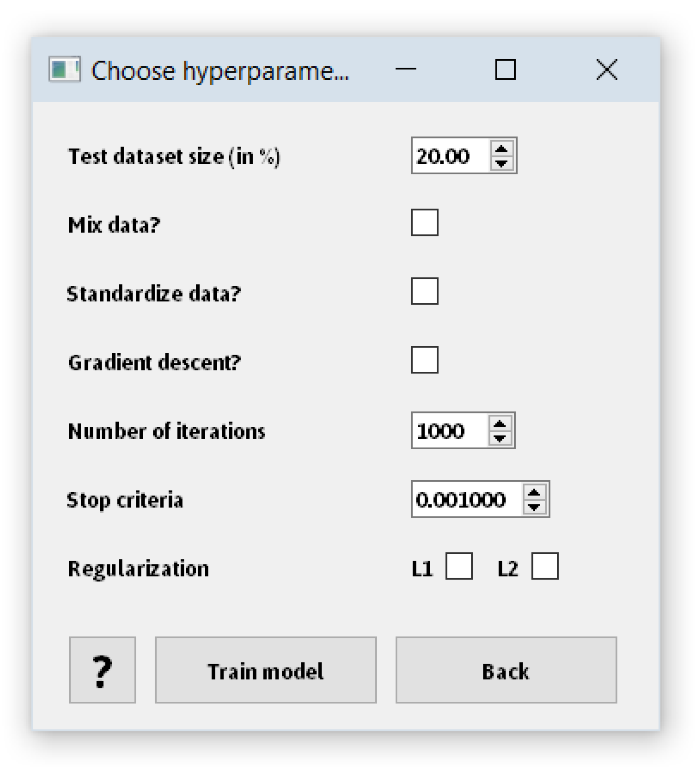Enable the Mix data checkbox
Image resolution: width=700 pixels, height=771 pixels.
pyautogui.click(x=424, y=222)
